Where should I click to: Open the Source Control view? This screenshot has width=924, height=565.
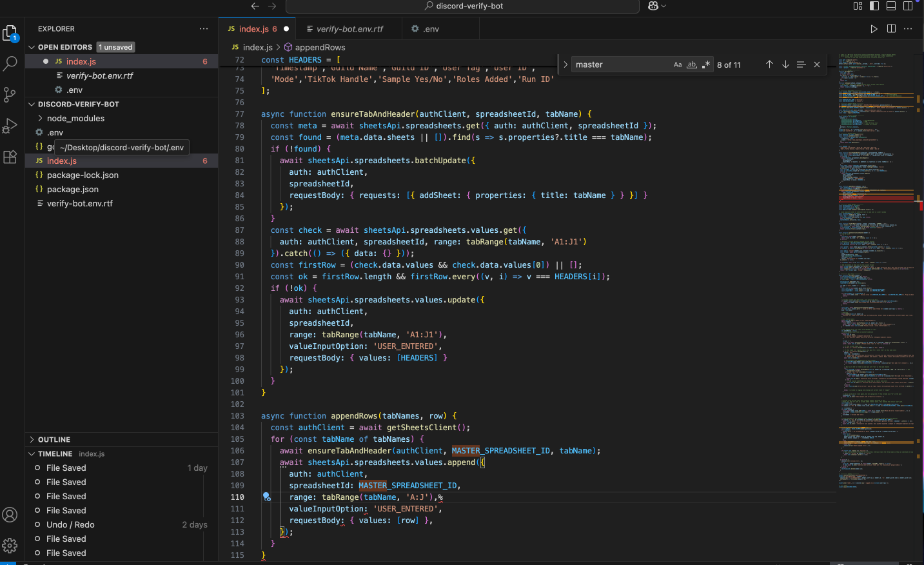pos(10,95)
